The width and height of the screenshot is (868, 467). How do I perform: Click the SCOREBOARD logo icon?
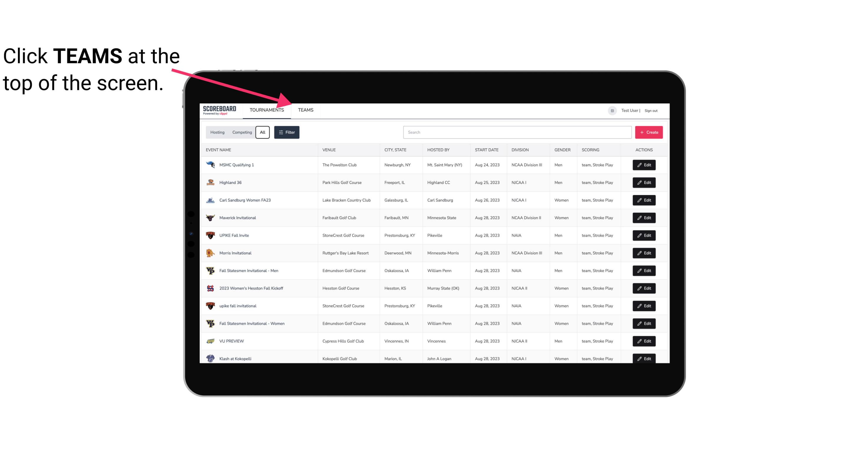coord(218,109)
